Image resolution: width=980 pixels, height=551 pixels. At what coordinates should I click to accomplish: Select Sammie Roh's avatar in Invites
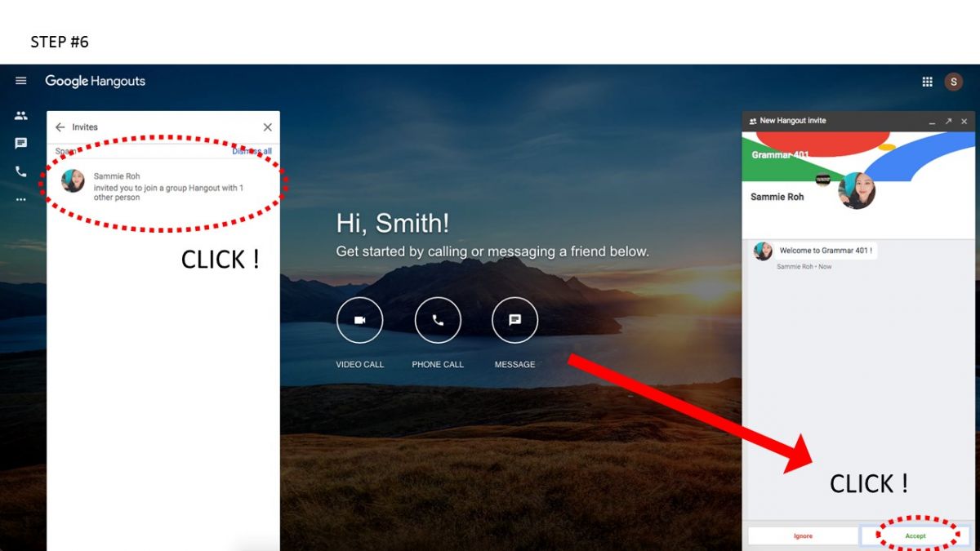click(x=73, y=181)
